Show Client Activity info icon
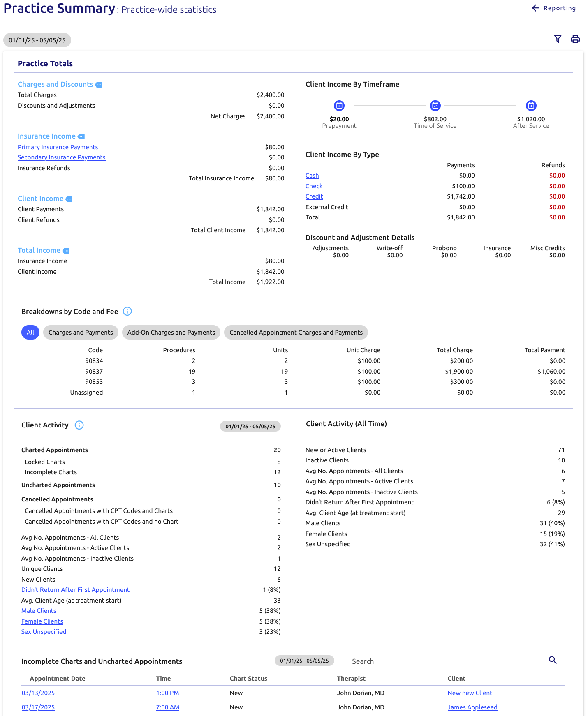Image resolution: width=588 pixels, height=716 pixels. tap(79, 425)
